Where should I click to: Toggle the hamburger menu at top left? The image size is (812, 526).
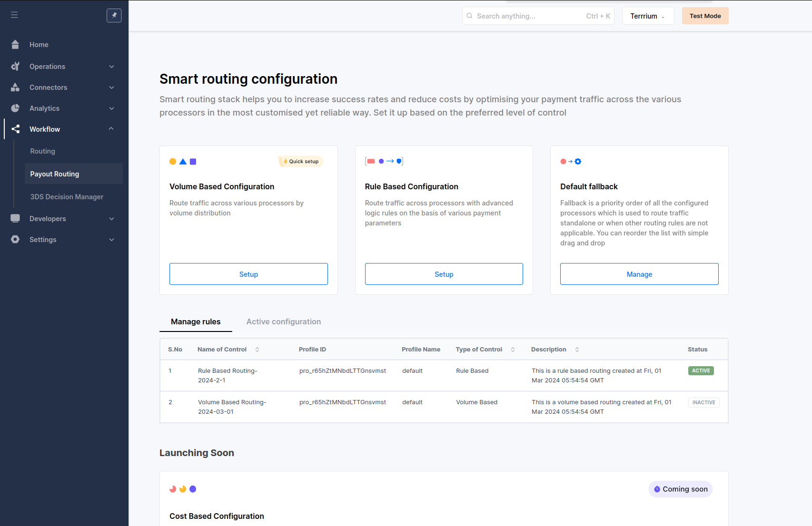click(x=14, y=15)
